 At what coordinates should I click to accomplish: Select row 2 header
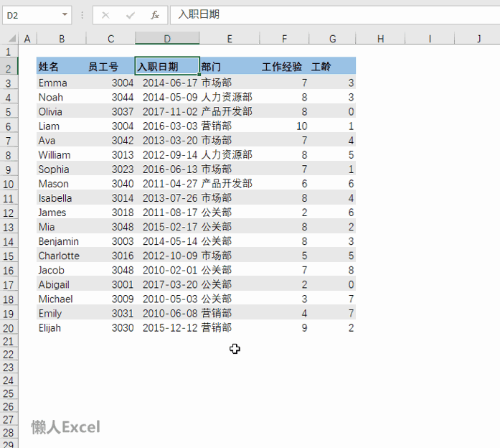click(x=9, y=68)
